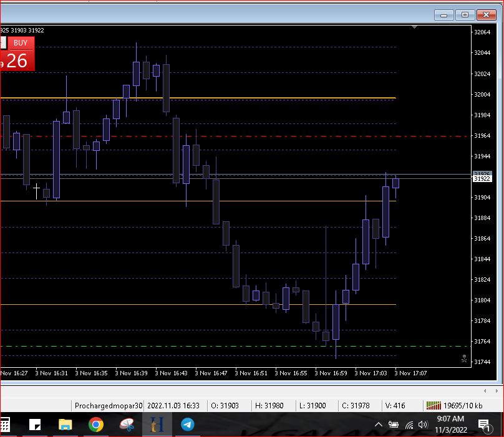Screen dimensions: 504x437
Task: Click the chart shift triangle marker
Action: click(x=414, y=27)
